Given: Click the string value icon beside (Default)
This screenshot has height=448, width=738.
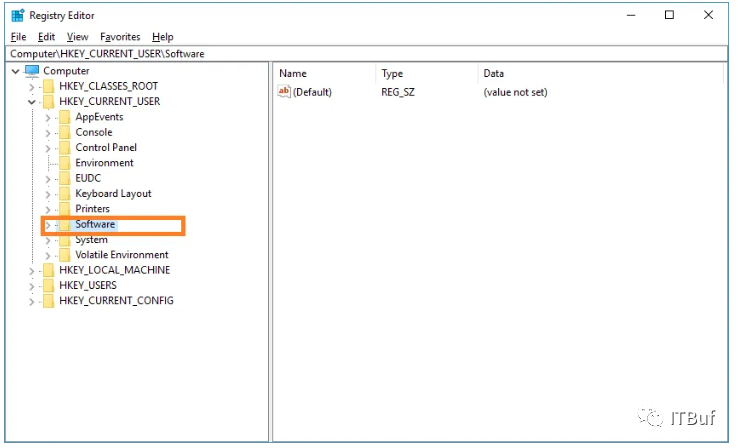Looking at the screenshot, I should pyautogui.click(x=284, y=92).
